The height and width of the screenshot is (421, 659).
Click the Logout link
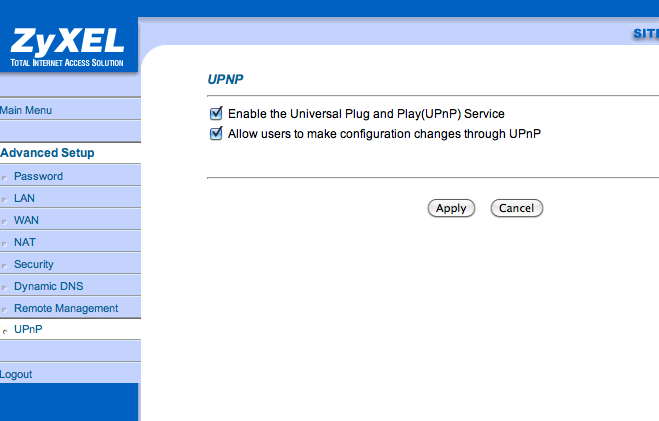[x=16, y=374]
